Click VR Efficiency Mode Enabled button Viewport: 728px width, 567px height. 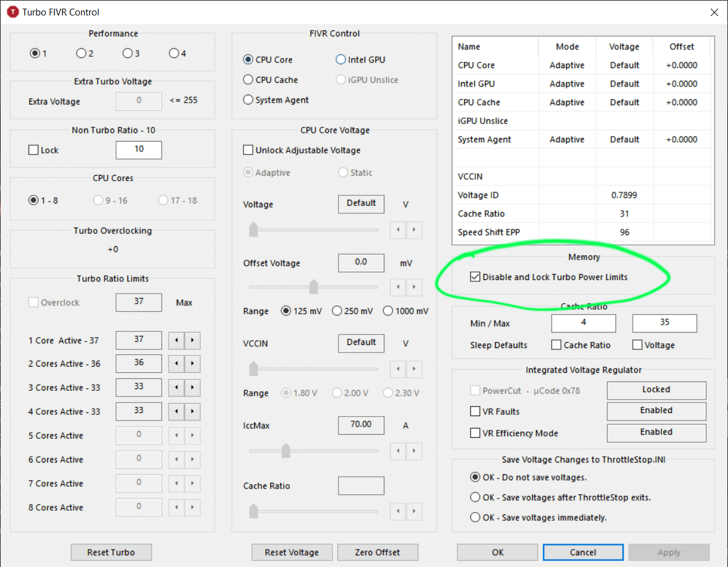656,433
